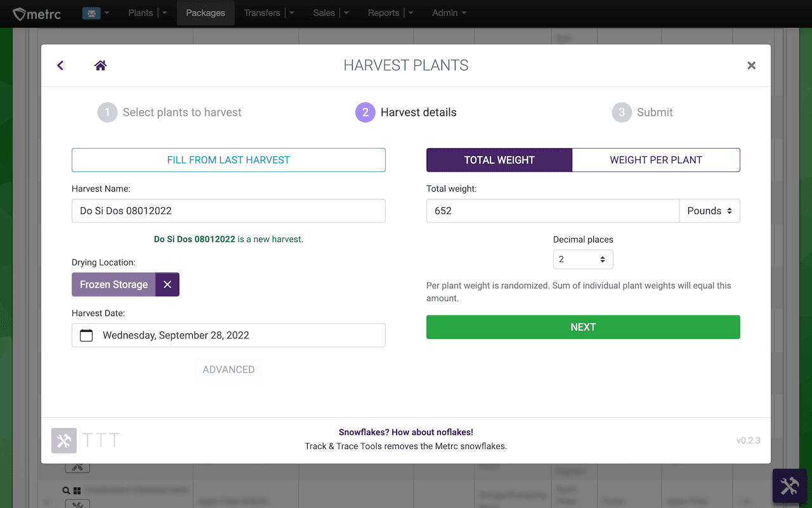Open the calendar icon in Harvest Date field
This screenshot has height=508, width=812.
86,335
